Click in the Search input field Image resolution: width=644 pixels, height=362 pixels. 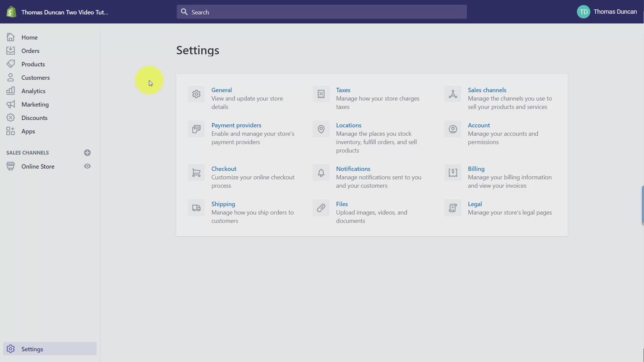tap(322, 12)
